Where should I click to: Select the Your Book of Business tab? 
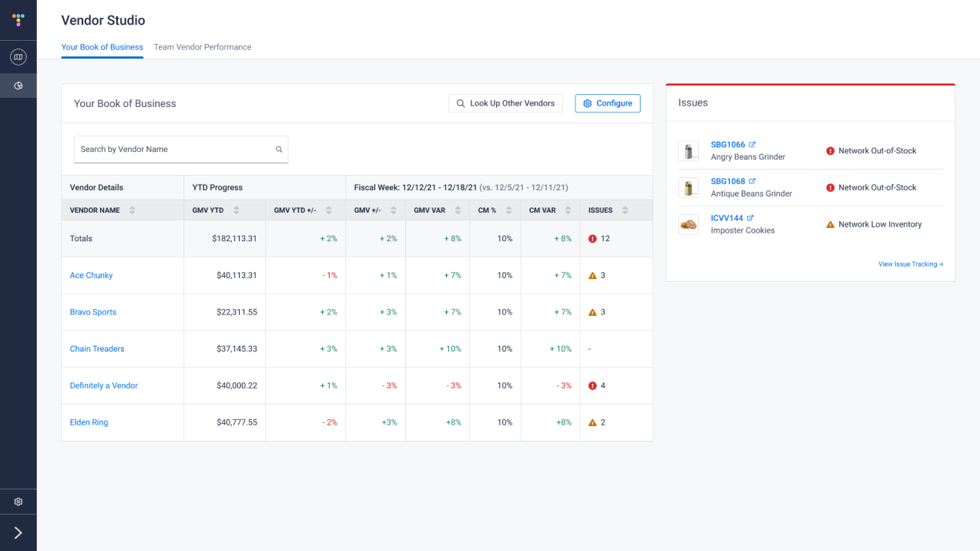click(102, 47)
